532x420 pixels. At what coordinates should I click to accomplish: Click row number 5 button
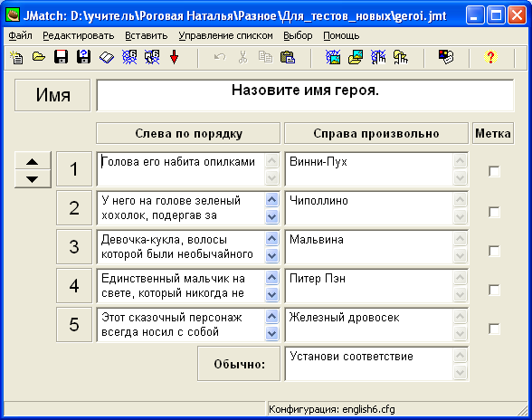pyautogui.click(x=74, y=325)
